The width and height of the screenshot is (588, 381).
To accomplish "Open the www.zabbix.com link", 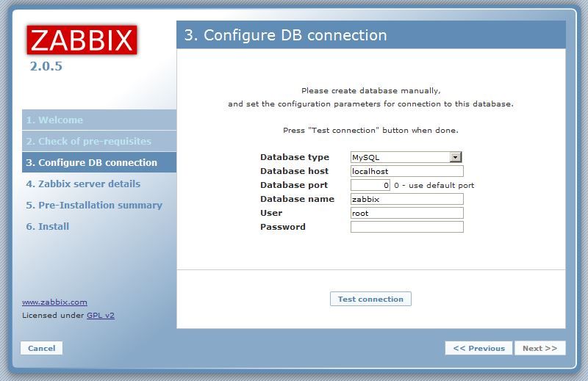I will click(54, 302).
